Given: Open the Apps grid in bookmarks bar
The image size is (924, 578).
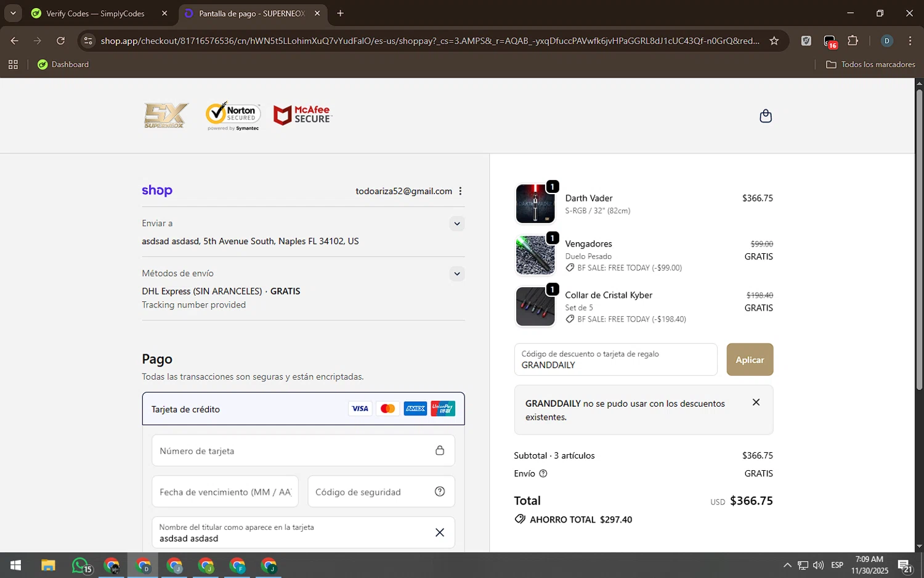Looking at the screenshot, I should [13, 64].
